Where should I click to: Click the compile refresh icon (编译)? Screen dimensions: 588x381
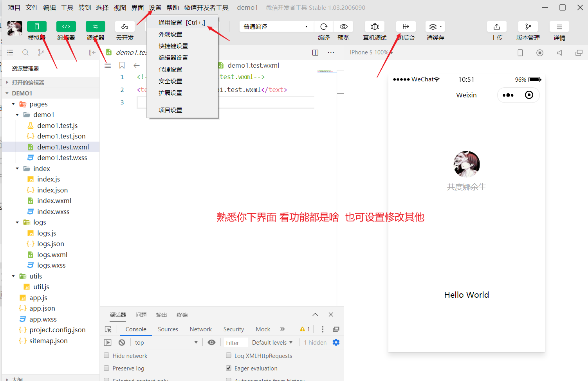coord(324,27)
